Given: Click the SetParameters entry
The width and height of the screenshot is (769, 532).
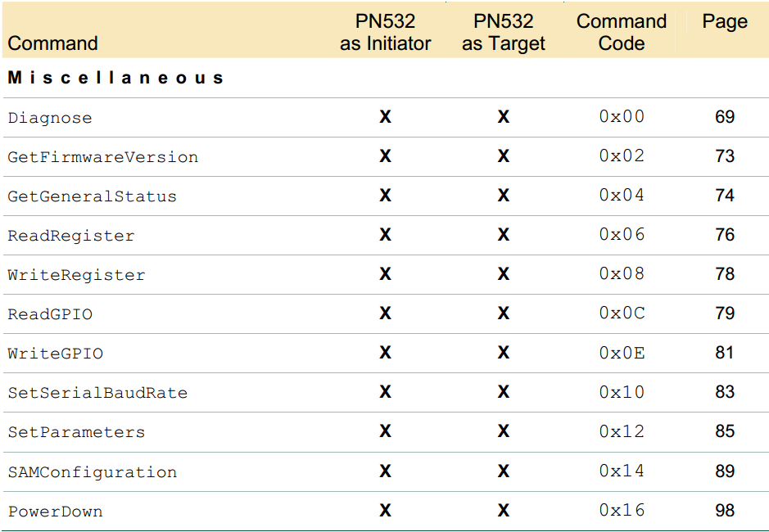Looking at the screenshot, I should 76,432.
